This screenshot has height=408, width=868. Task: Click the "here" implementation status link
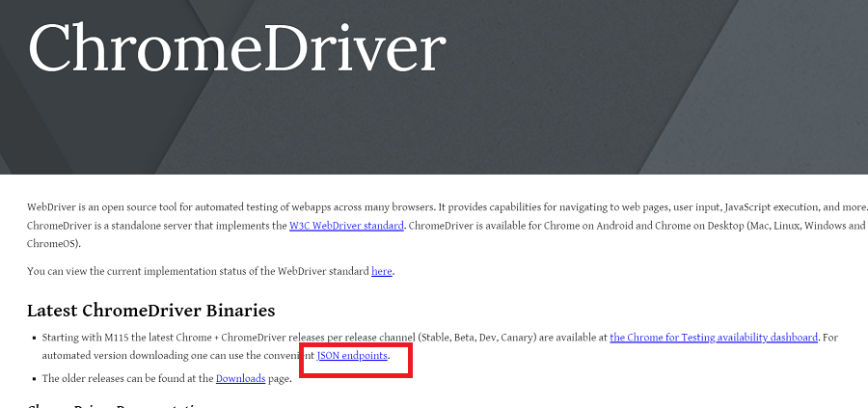[382, 271]
